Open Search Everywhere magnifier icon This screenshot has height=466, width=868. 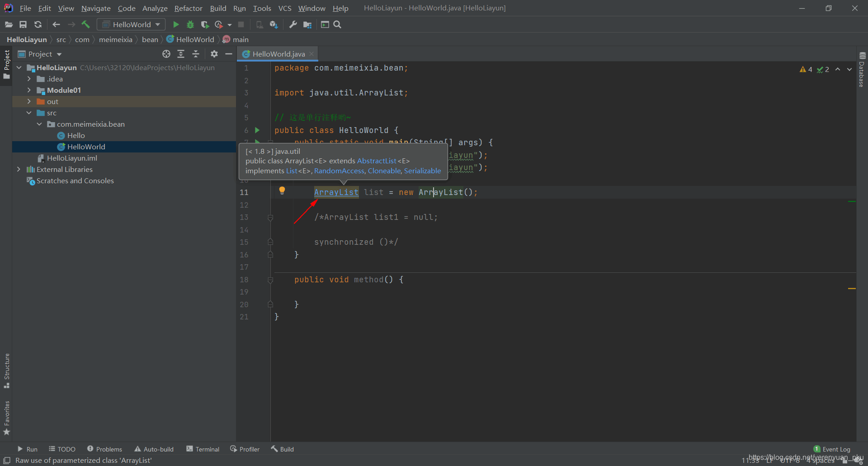tap(337, 24)
